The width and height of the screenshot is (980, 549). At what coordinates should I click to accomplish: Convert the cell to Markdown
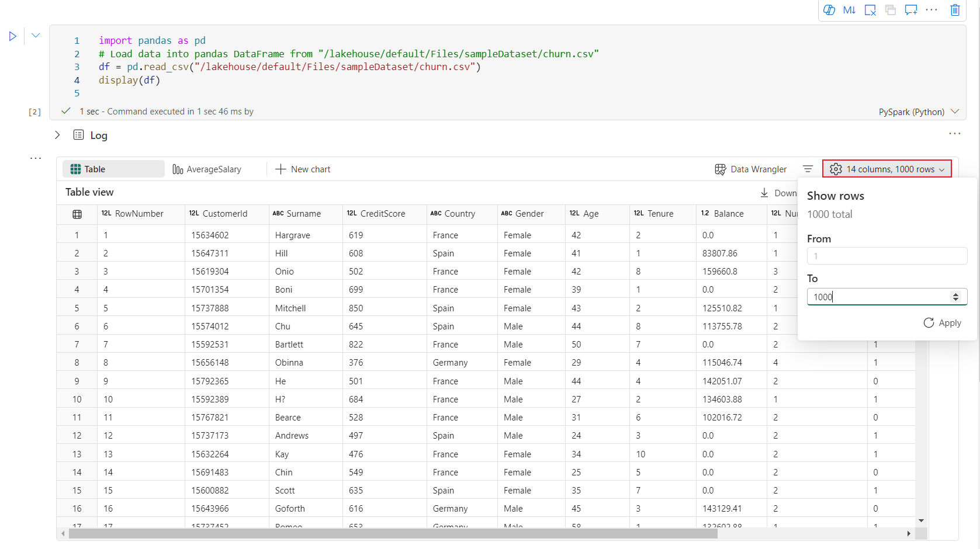849,10
